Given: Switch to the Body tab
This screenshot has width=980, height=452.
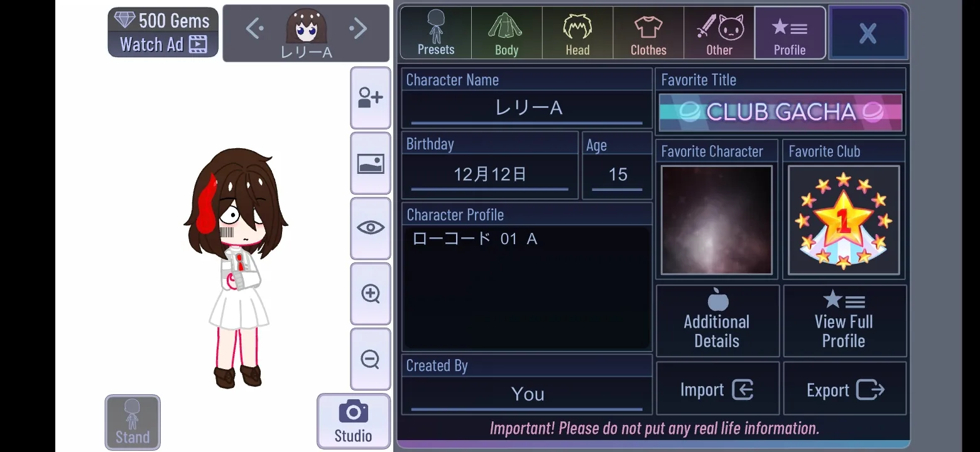Looking at the screenshot, I should coord(506,33).
